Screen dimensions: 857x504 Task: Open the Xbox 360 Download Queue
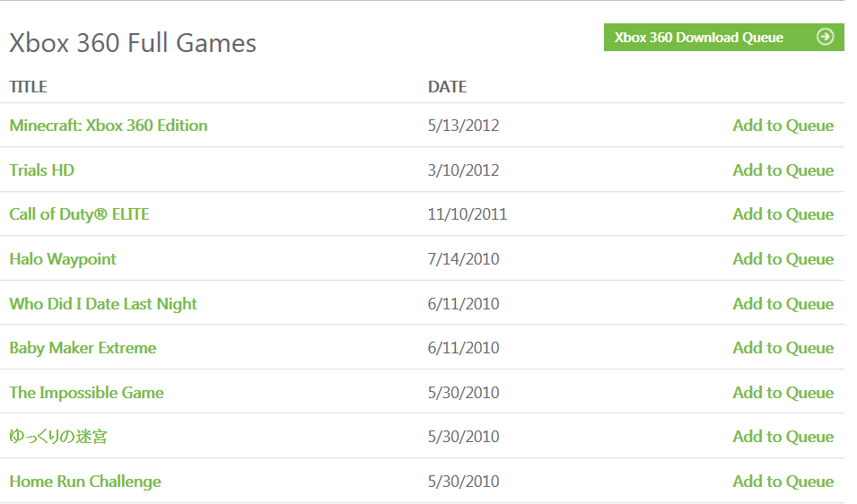point(699,38)
